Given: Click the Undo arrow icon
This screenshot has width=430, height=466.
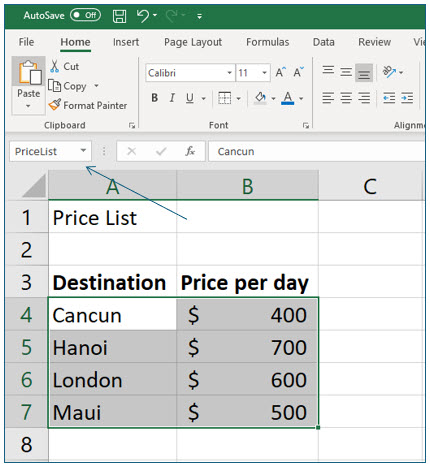Looking at the screenshot, I should coord(143,16).
